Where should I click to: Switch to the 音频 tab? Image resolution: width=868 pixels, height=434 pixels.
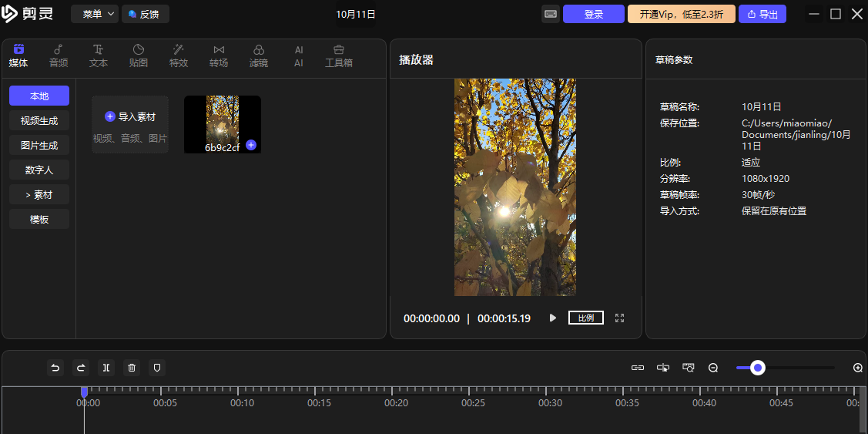coord(59,56)
